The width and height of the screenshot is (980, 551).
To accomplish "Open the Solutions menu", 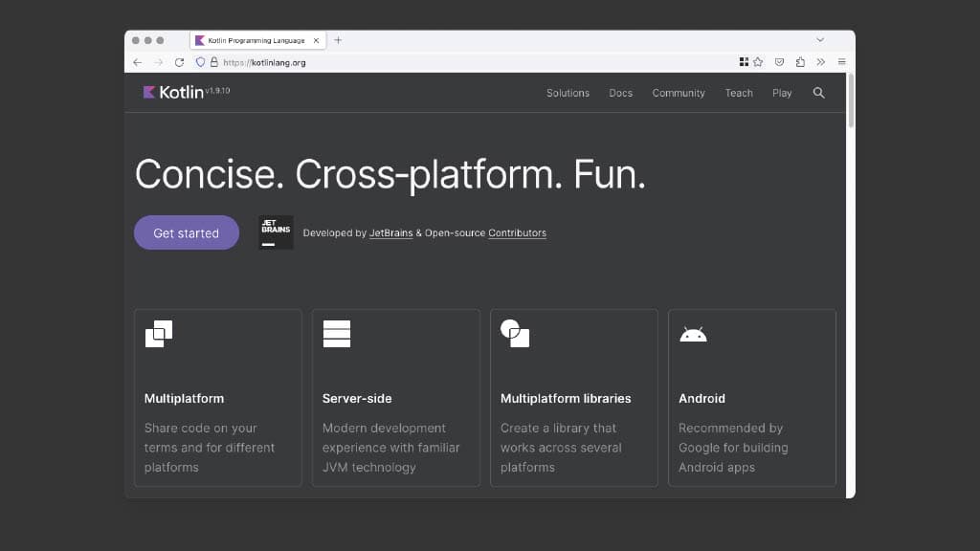I will (x=568, y=93).
